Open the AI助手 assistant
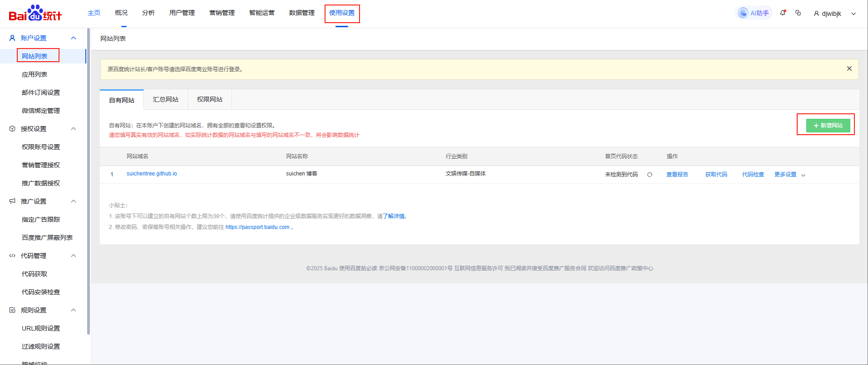Image resolution: width=868 pixels, height=365 pixels. (754, 13)
